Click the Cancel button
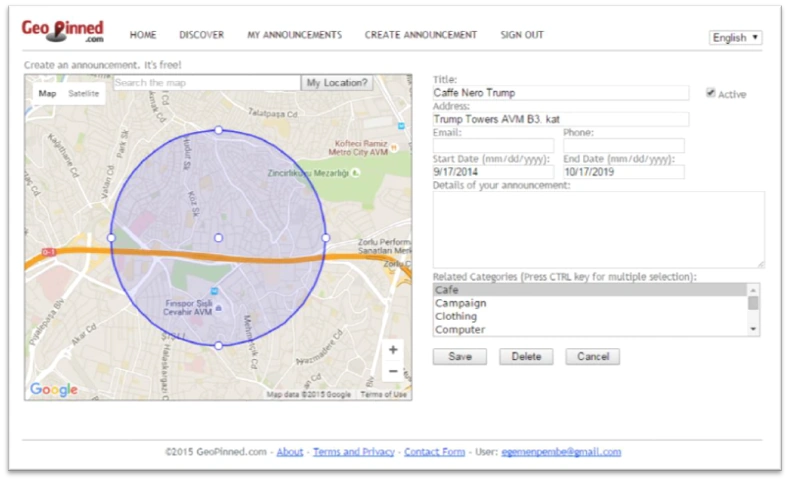Screen dimensions: 789x481 click(x=593, y=356)
